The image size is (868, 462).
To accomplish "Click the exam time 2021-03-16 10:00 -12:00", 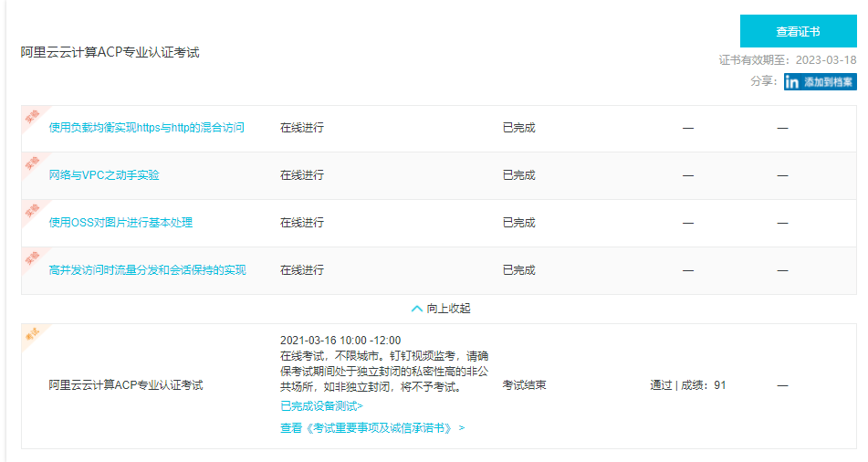I will click(x=340, y=341).
